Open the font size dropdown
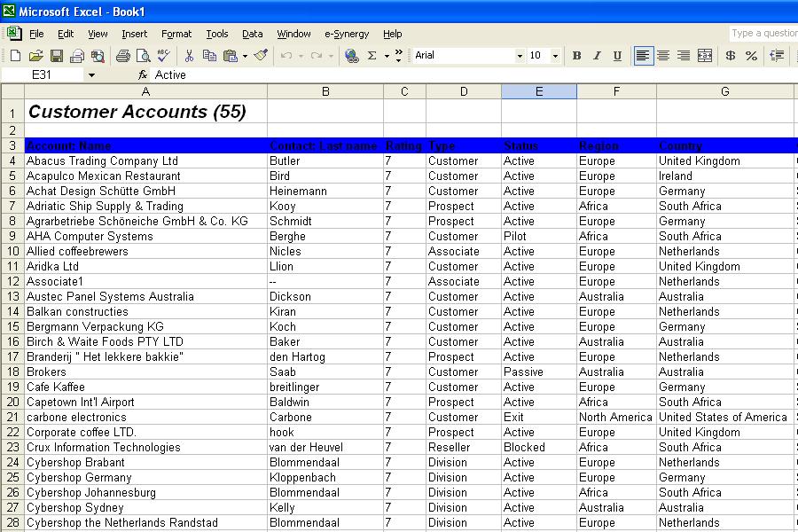 (x=555, y=55)
